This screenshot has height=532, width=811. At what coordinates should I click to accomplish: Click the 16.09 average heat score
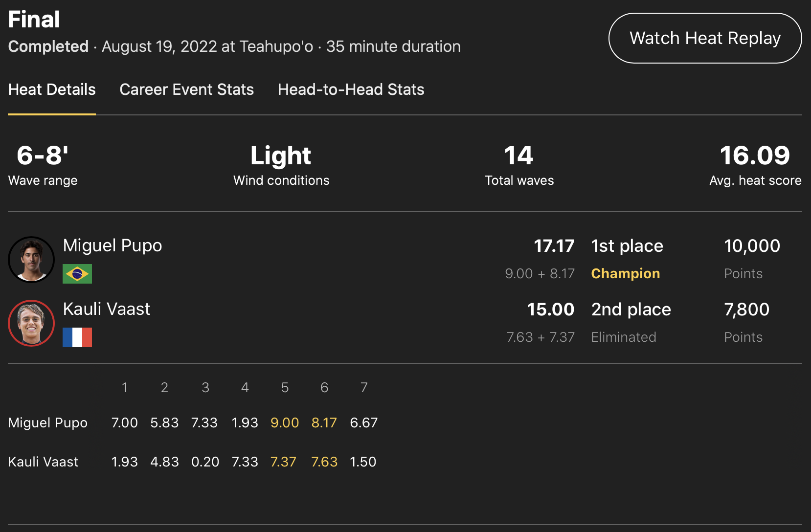point(755,156)
